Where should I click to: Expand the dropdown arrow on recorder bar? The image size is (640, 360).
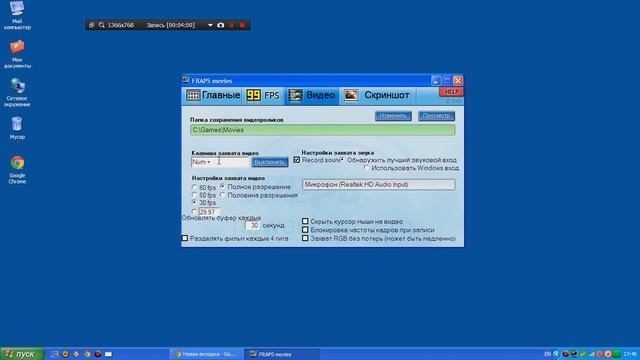(x=210, y=25)
